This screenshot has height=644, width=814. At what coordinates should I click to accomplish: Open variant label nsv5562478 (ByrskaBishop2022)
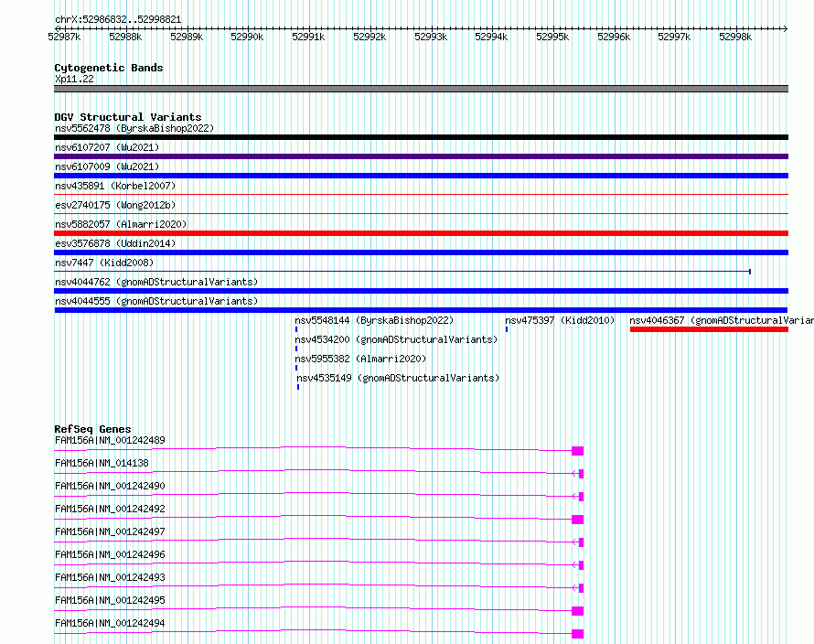[134, 128]
